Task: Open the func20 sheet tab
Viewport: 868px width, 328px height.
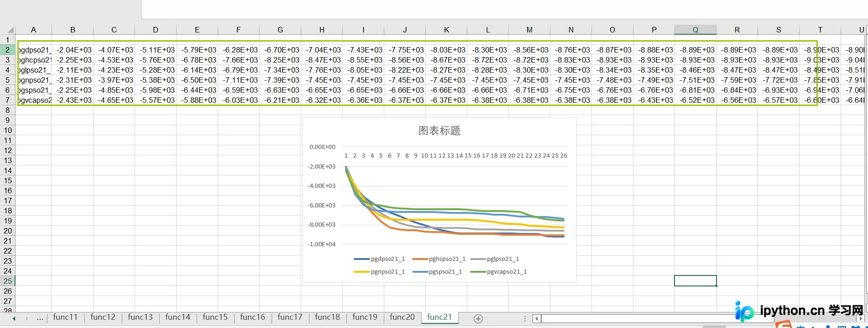Action: [402, 317]
